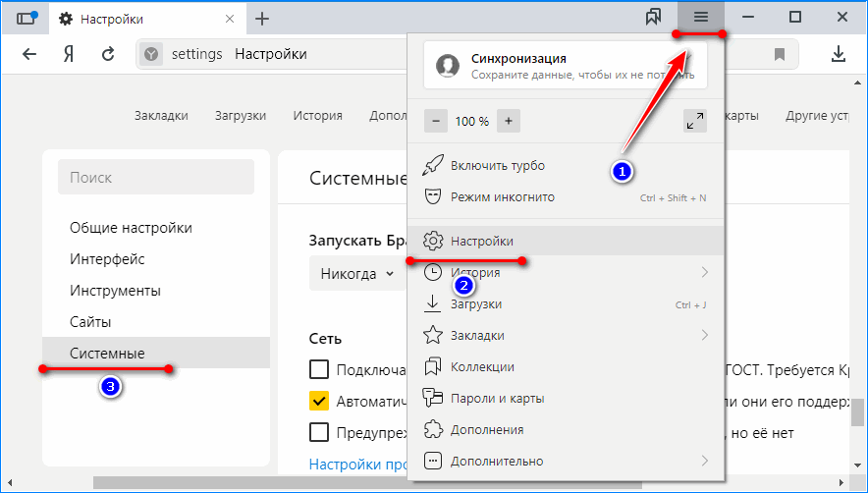Click in the Поиск settings search field
The width and height of the screenshot is (868, 493).
coord(156,177)
